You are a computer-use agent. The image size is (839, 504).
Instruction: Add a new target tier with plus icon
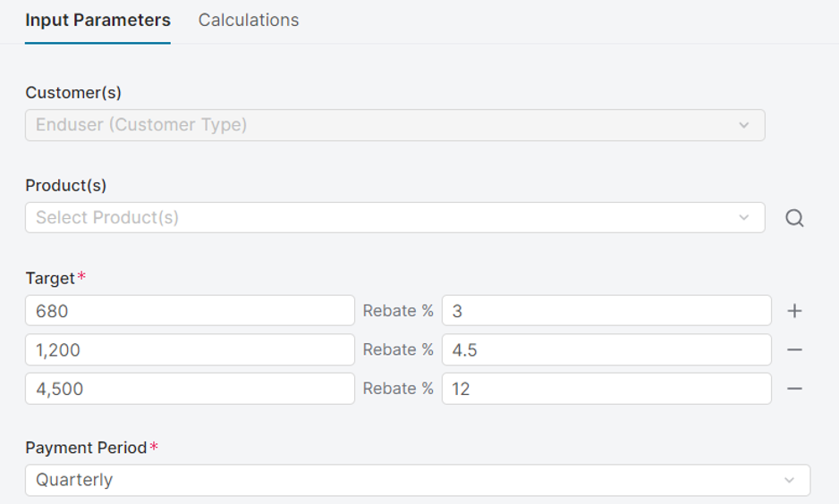click(x=794, y=311)
